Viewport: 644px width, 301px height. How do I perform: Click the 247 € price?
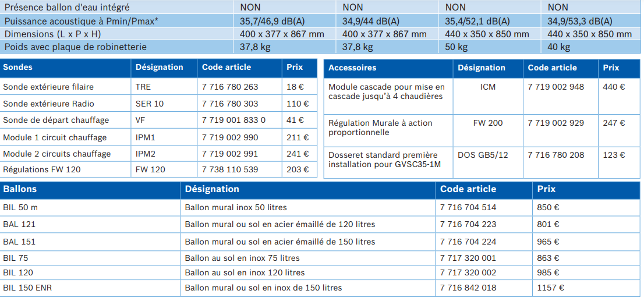(614, 123)
